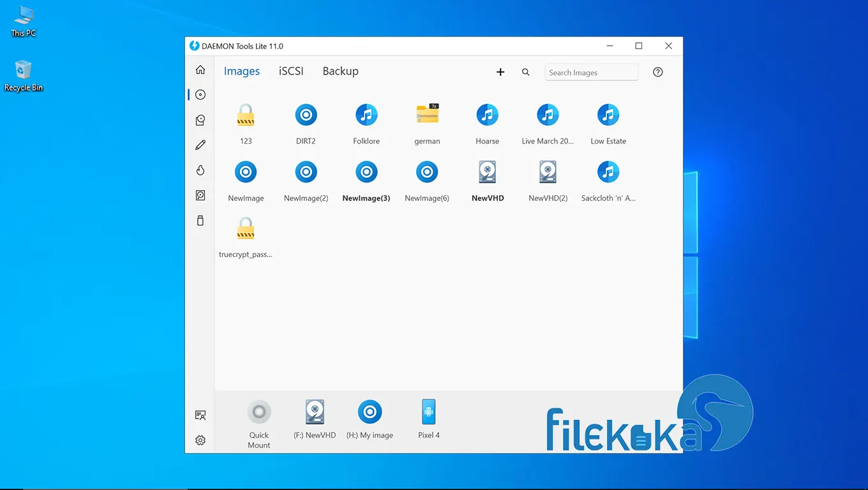Image resolution: width=868 pixels, height=490 pixels.
Task: Click the magnifier search icon
Action: tap(526, 72)
